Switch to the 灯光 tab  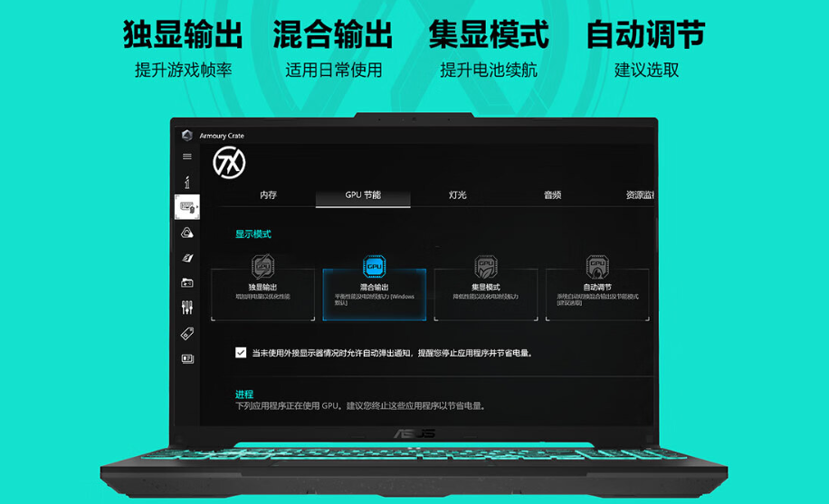pyautogui.click(x=458, y=195)
